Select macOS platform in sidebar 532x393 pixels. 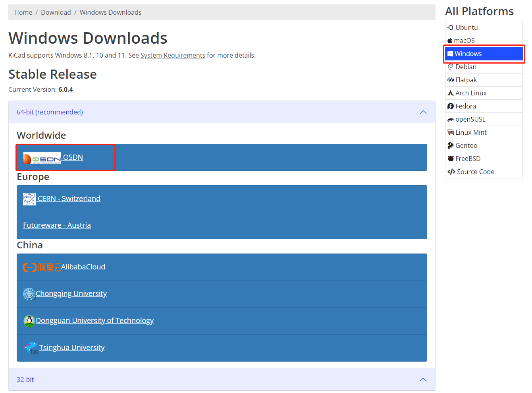(x=484, y=41)
